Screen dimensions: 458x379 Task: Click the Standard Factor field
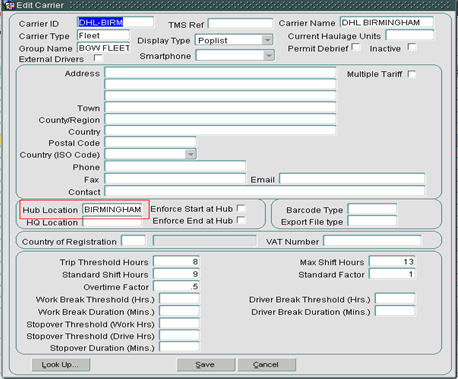392,274
